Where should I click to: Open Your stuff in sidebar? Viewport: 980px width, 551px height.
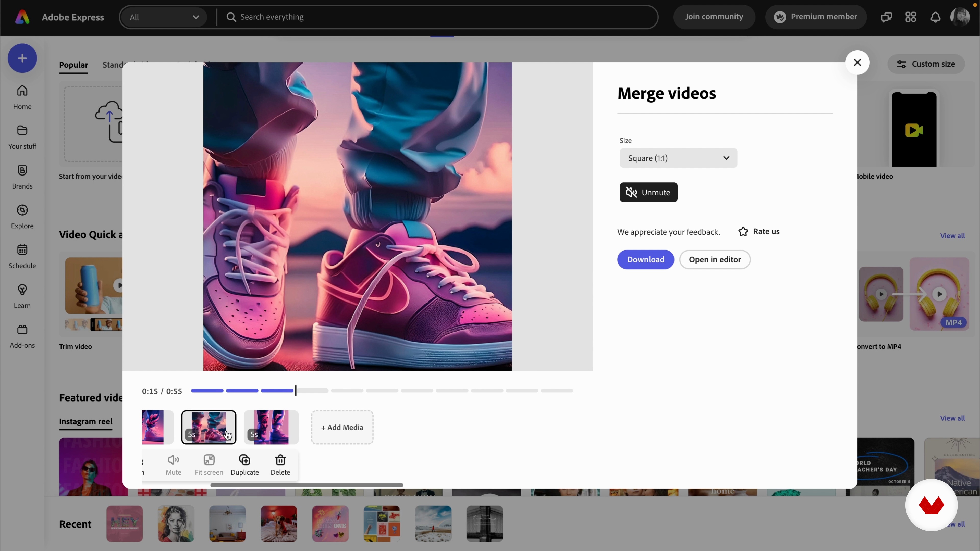tap(22, 137)
